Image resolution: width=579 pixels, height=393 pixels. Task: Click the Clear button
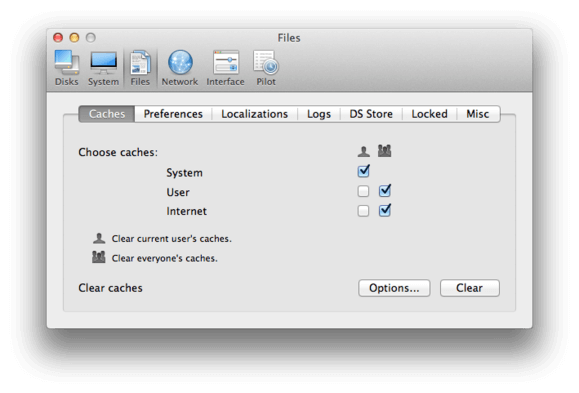pos(470,288)
